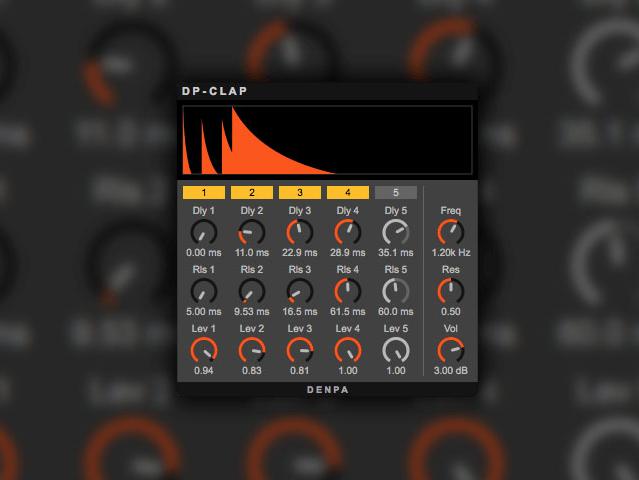This screenshot has width=639, height=480.
Task: Click the Dly 1 knob
Action: (x=204, y=233)
